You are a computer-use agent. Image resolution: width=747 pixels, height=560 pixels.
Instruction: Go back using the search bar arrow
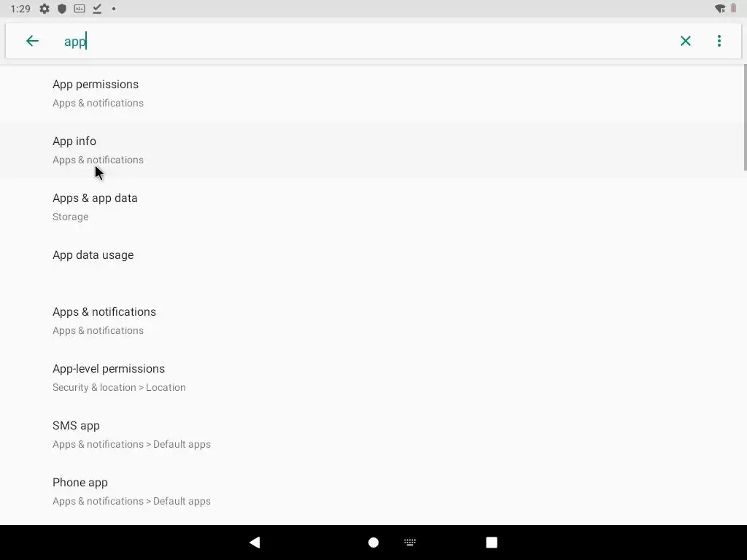click(32, 41)
